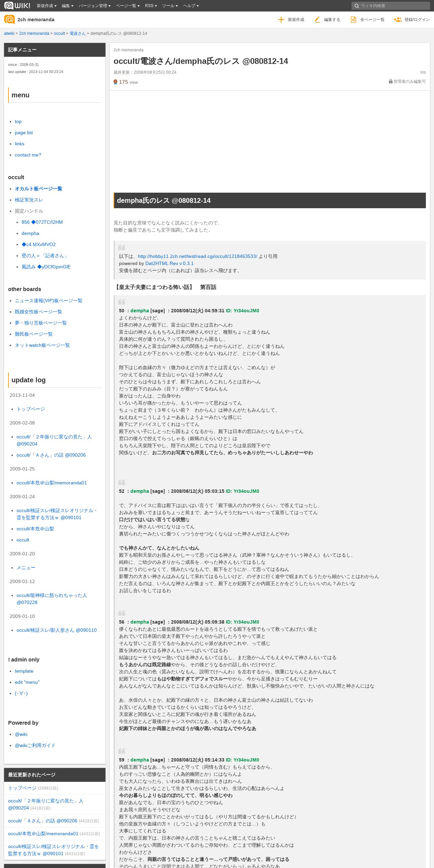This screenshot has width=434, height=868.
Task: Open the page list sidebar link
Action: 24,132
